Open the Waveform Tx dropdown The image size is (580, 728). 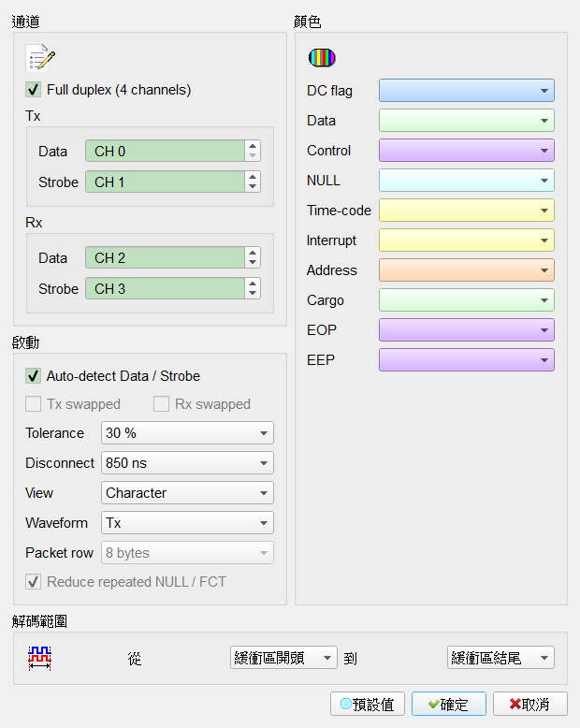187,523
